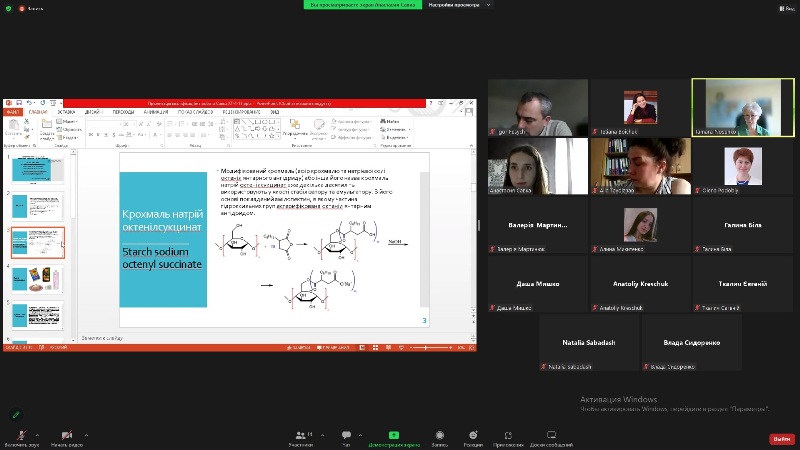Open video options arrow beside camera

tap(86, 435)
